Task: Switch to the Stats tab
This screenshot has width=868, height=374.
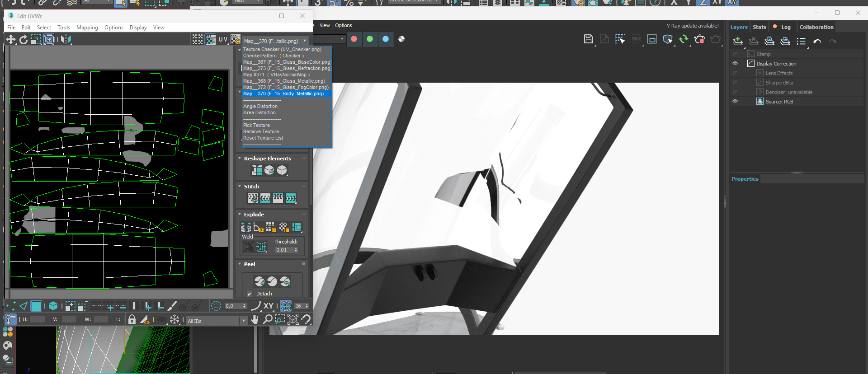Action: [x=759, y=27]
